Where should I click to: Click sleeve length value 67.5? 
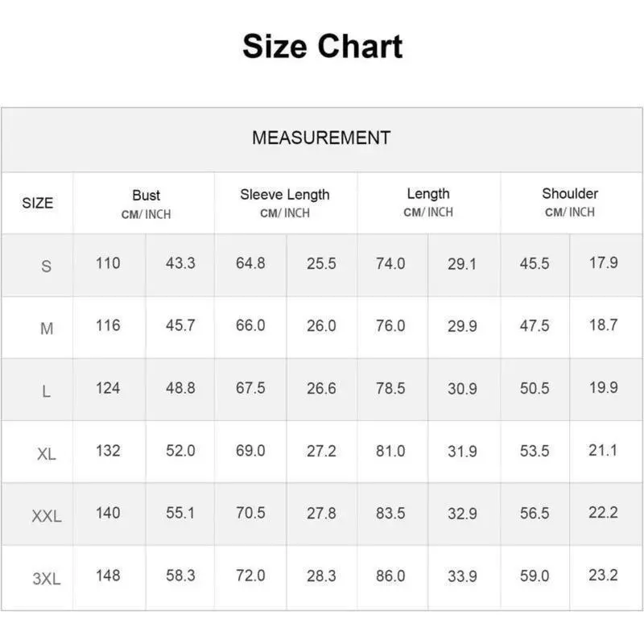(250, 389)
